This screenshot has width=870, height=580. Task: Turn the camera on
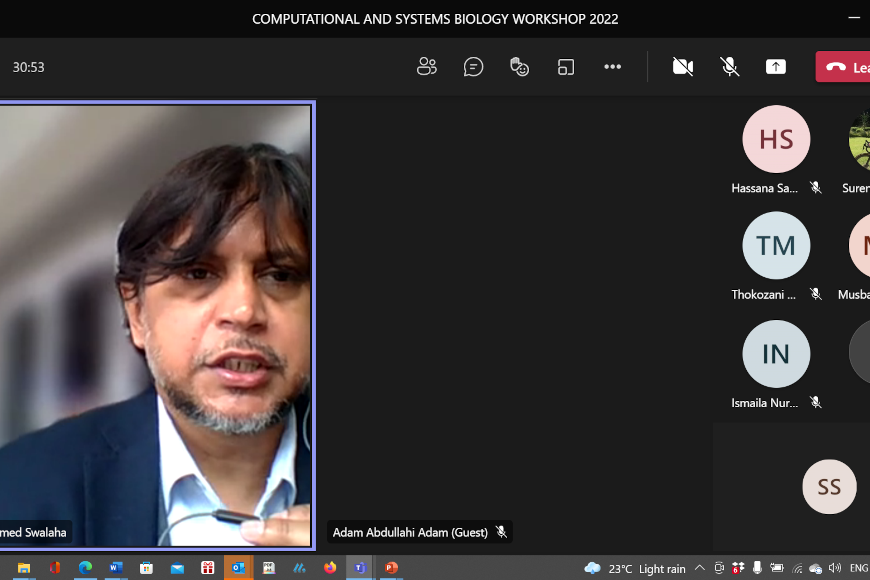(683, 67)
